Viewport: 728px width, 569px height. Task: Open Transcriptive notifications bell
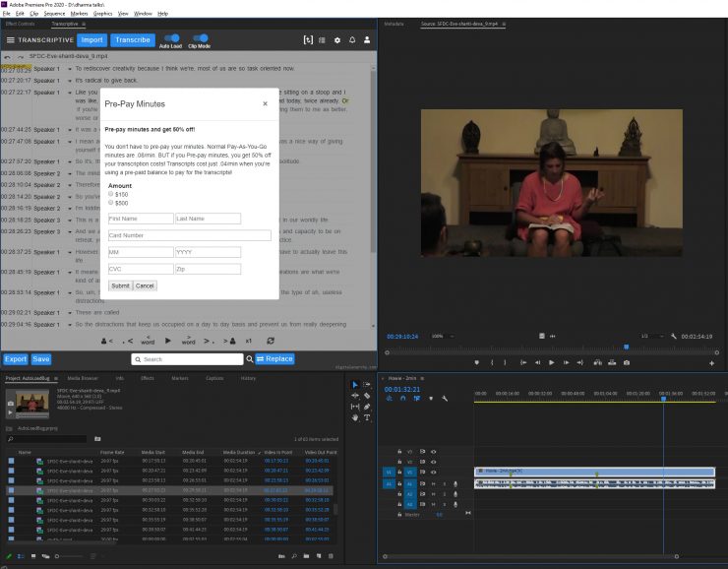click(352, 40)
